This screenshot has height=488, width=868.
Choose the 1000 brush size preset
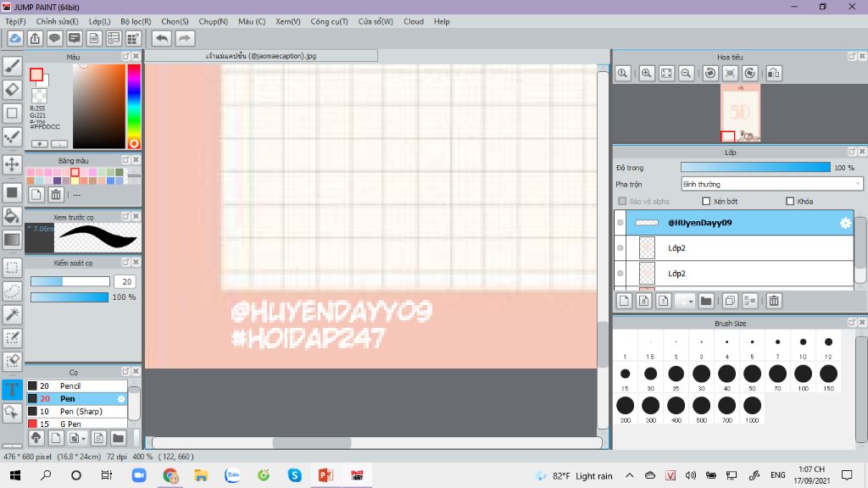tap(752, 407)
